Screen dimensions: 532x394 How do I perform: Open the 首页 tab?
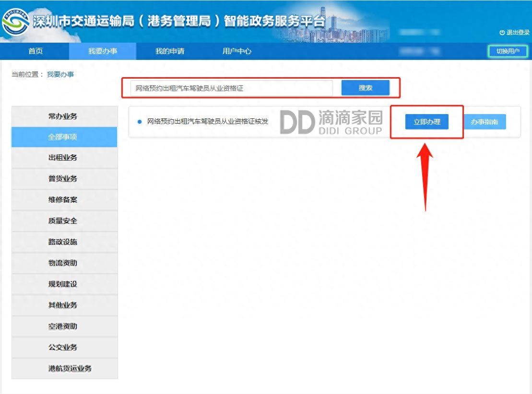point(35,51)
